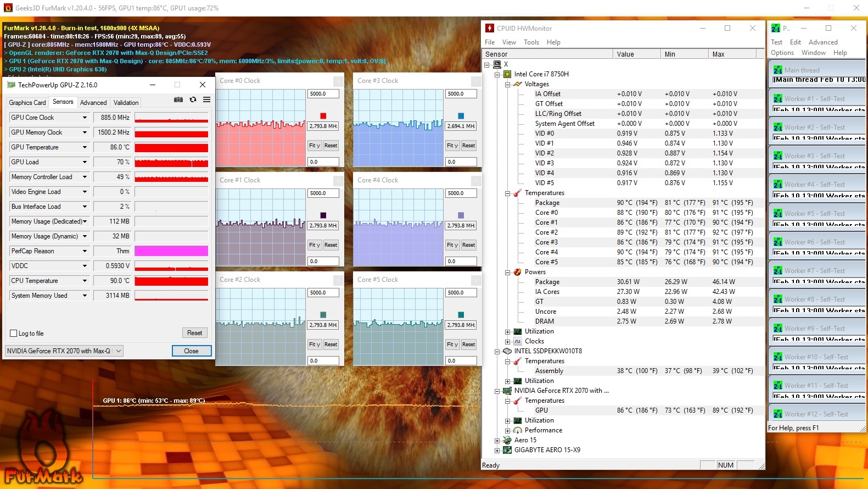
Task: Expand the Clocks node in HWMonitor
Action: tap(507, 341)
